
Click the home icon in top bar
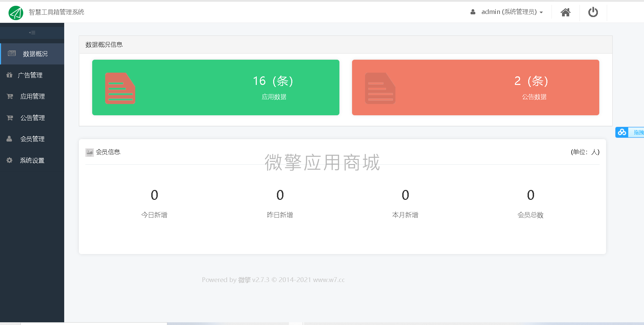pos(565,12)
